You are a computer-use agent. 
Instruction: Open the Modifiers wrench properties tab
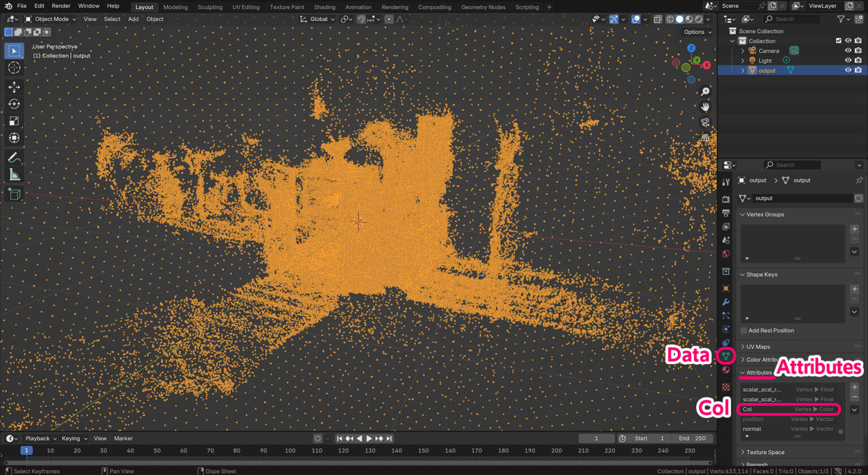click(x=726, y=302)
